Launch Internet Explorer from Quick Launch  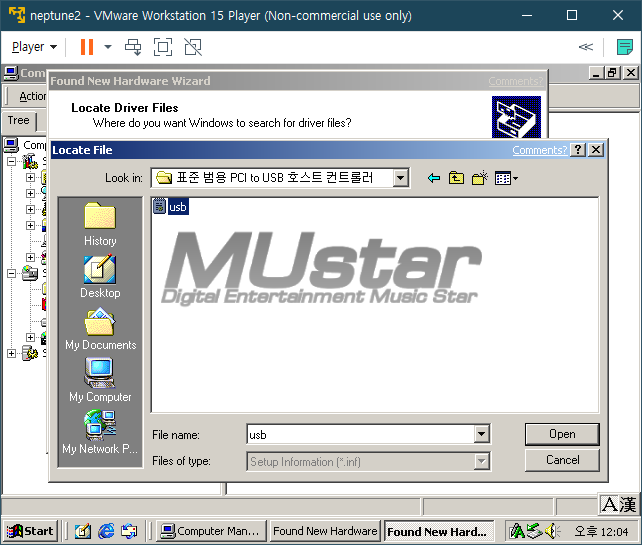click(x=106, y=531)
